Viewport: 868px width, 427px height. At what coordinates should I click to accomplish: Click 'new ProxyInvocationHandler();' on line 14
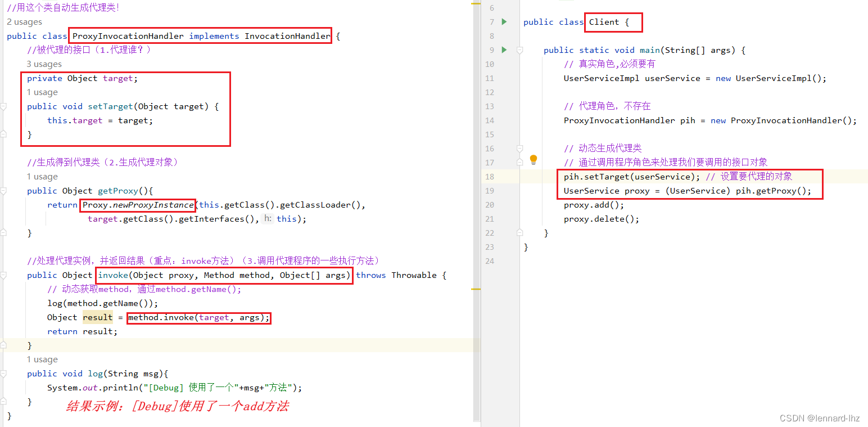tap(784, 120)
